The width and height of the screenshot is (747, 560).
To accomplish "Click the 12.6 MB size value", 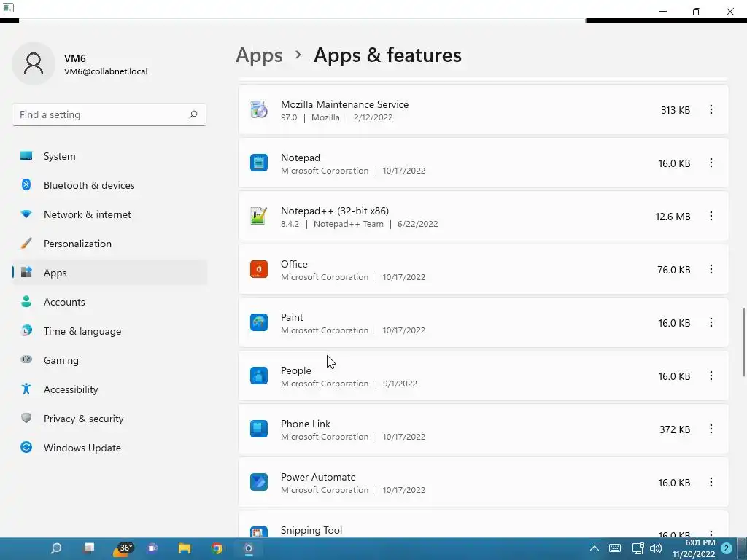I will pos(673,217).
